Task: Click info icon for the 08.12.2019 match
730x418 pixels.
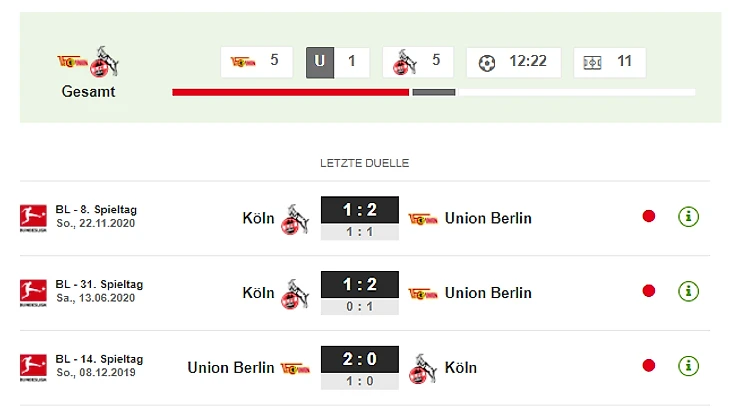Action: pyautogui.click(x=688, y=366)
